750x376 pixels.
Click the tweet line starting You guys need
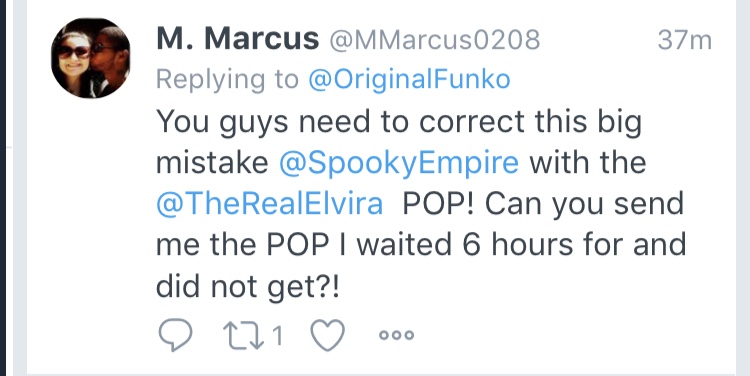click(399, 122)
